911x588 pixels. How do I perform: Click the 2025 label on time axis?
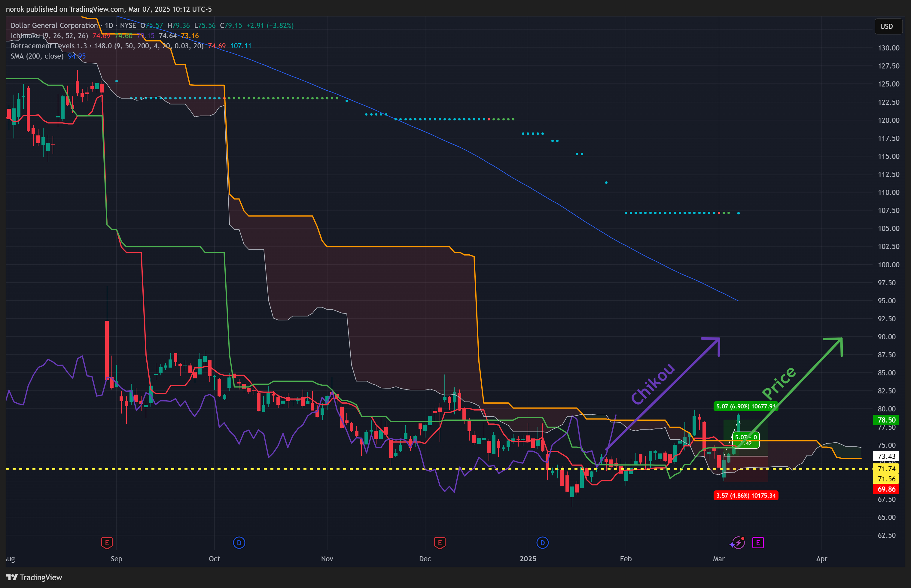coord(528,559)
